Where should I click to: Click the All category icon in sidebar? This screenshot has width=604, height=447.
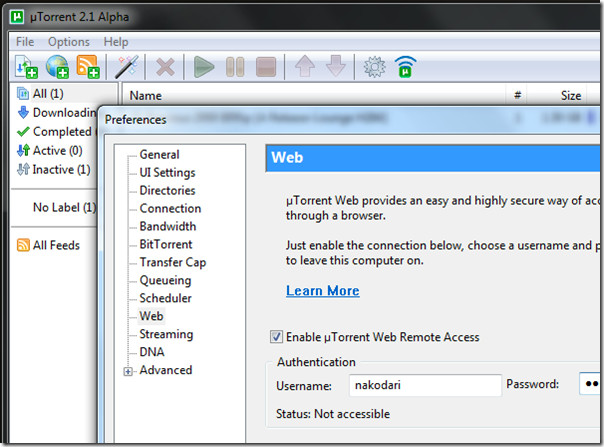[23, 93]
